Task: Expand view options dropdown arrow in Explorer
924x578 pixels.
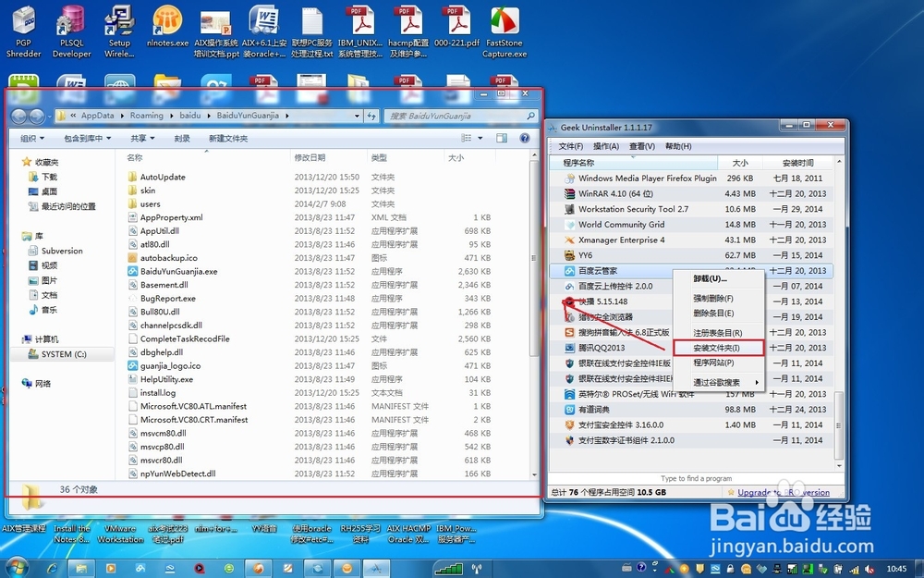Action: 480,138
